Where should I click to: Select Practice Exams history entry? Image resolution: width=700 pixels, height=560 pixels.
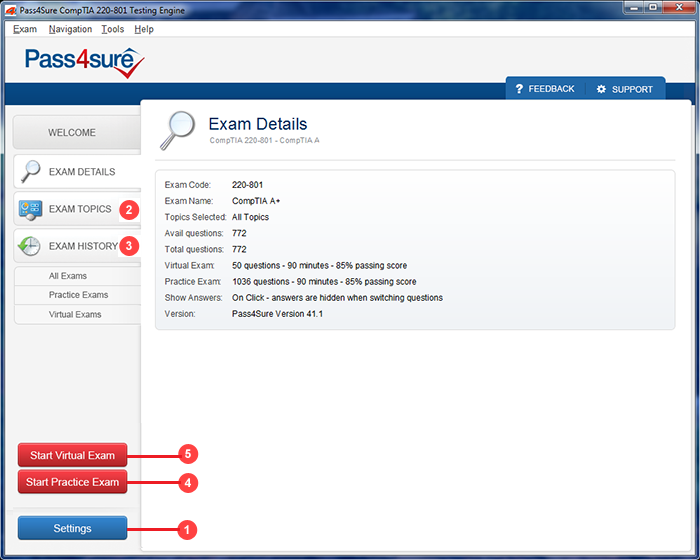click(x=78, y=295)
